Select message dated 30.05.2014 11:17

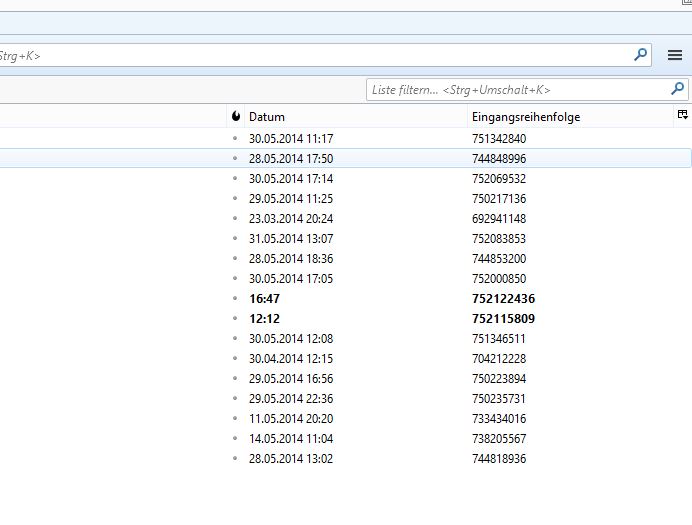pos(291,139)
